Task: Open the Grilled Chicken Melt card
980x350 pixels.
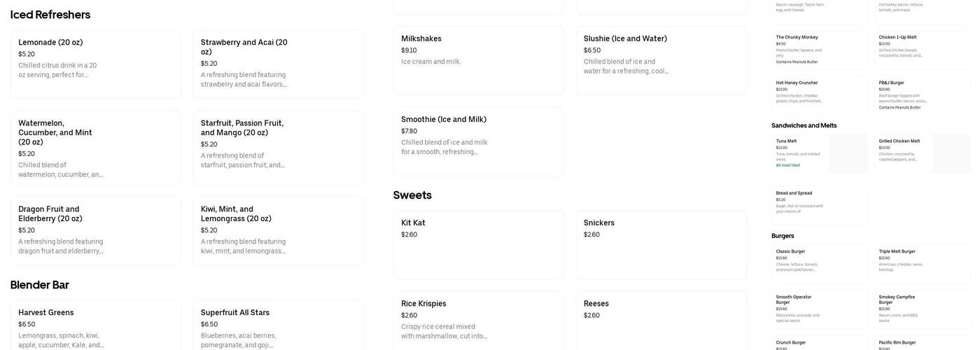Action: click(923, 153)
